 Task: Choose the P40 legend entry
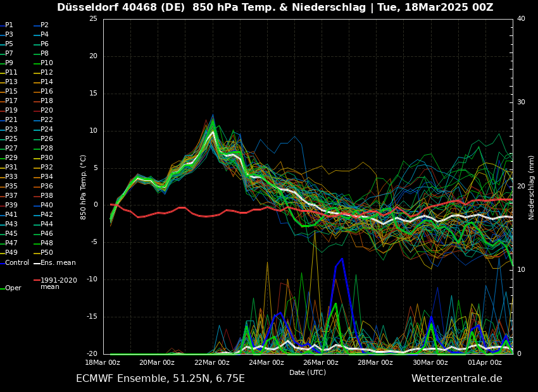[x=46, y=205]
